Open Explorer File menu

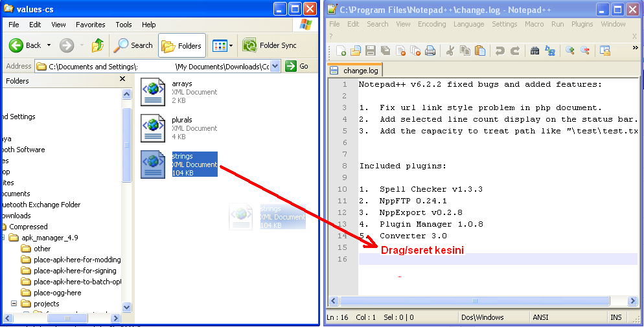click(x=14, y=25)
